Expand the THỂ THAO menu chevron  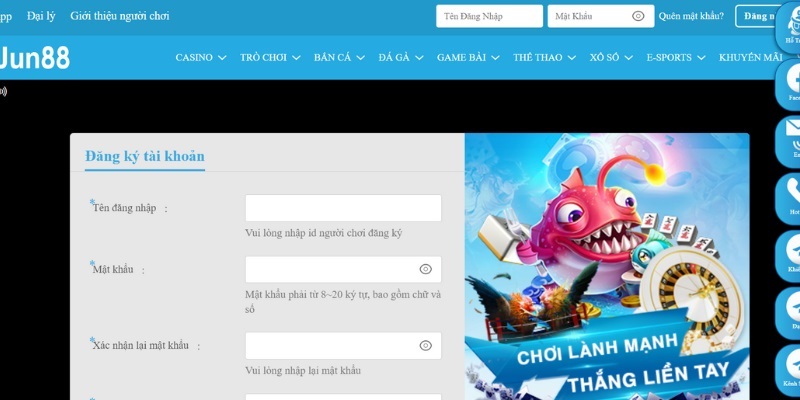click(x=572, y=58)
